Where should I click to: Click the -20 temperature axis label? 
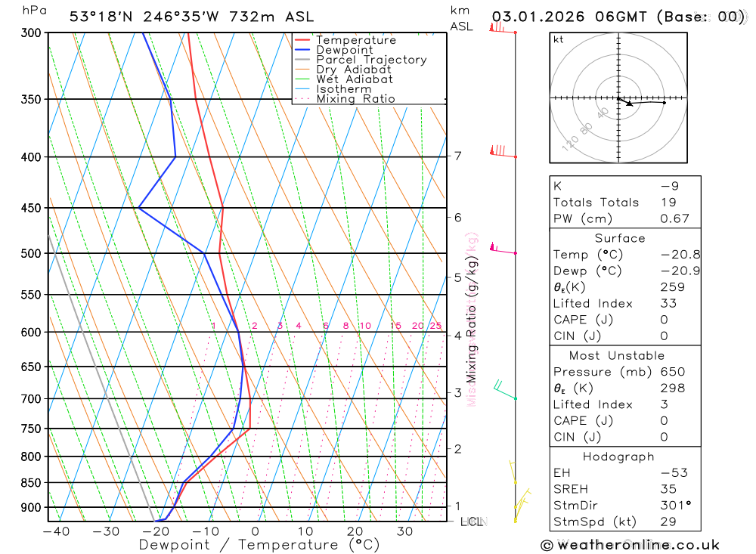156,531
